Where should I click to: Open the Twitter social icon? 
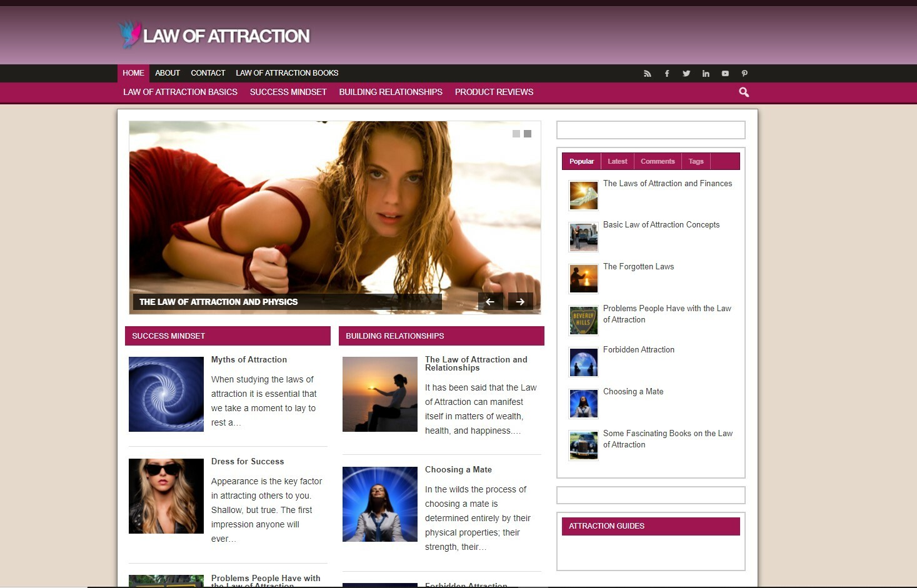click(686, 74)
